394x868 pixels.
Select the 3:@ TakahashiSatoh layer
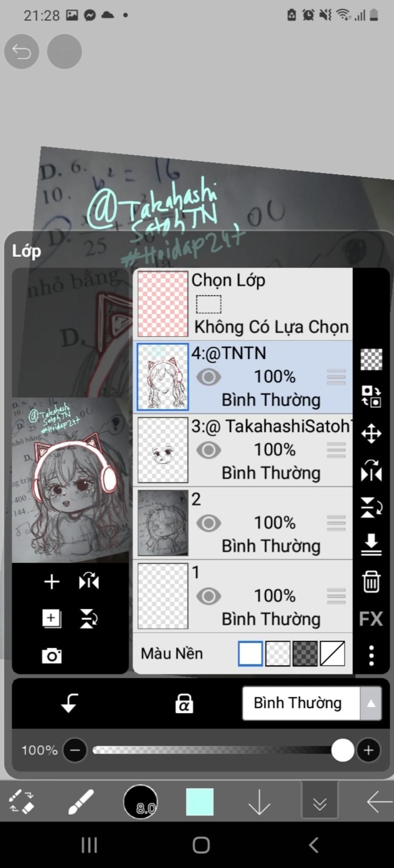click(x=243, y=450)
